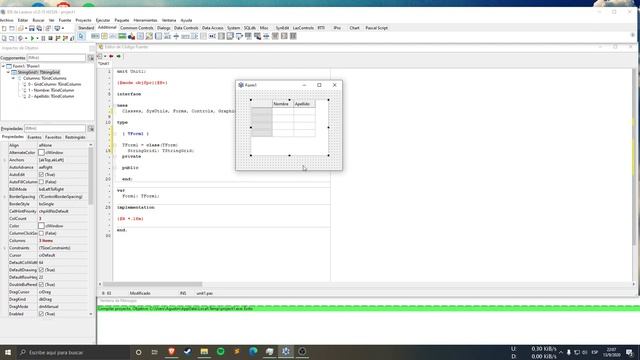Select the '0 - GridColumn' tree item
This screenshot has width=640, height=360.
click(54, 84)
